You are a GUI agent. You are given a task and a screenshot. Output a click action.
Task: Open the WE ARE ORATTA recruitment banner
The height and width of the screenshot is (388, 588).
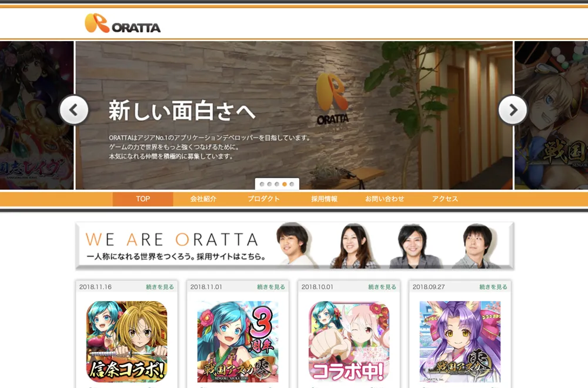point(294,246)
